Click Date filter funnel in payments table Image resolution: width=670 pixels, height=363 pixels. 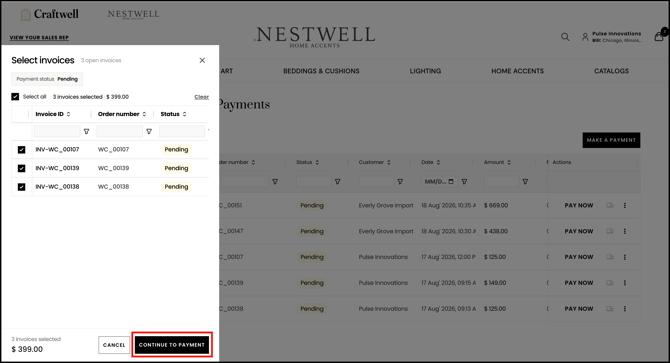point(464,182)
